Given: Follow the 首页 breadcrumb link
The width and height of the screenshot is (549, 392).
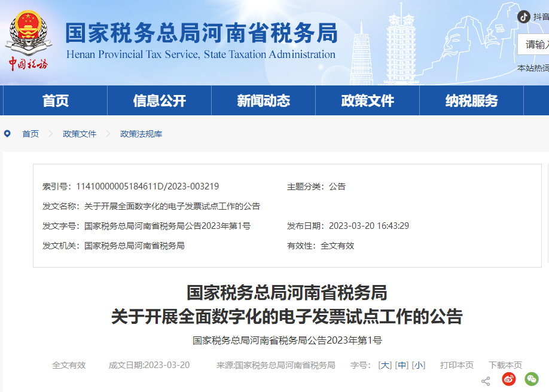Looking at the screenshot, I should click(30, 134).
